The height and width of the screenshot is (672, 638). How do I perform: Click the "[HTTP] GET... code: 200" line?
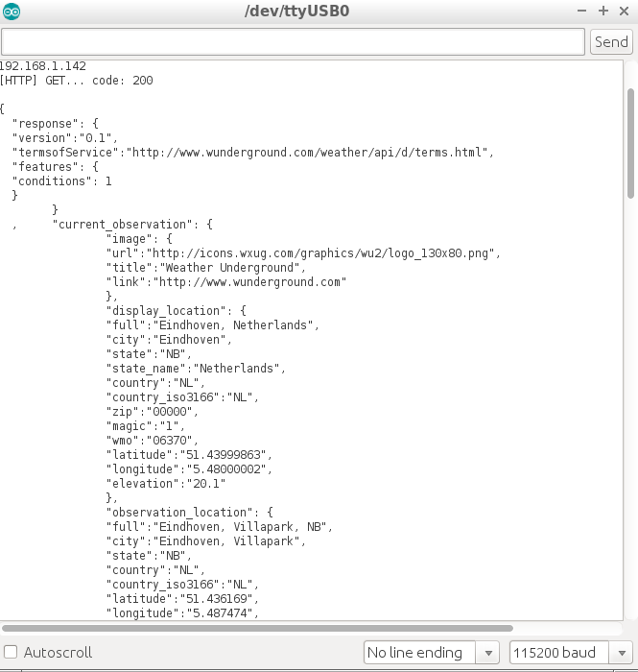76,81
